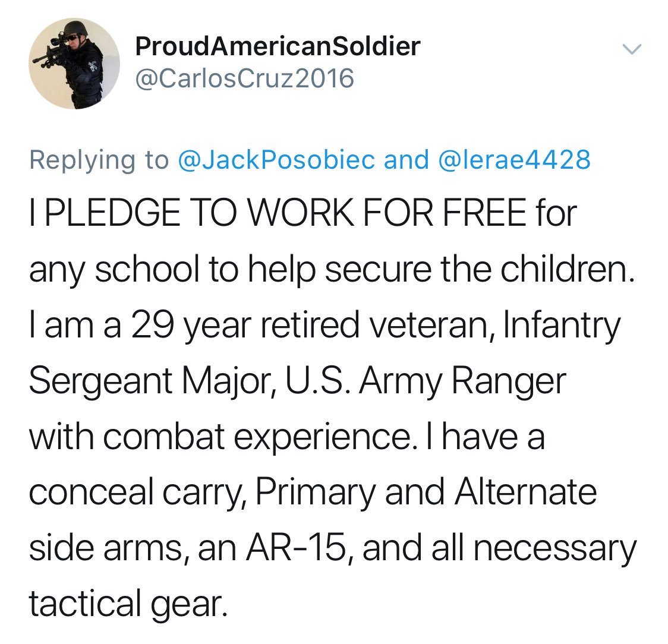Click the word 'and' between the mentions

point(407,160)
